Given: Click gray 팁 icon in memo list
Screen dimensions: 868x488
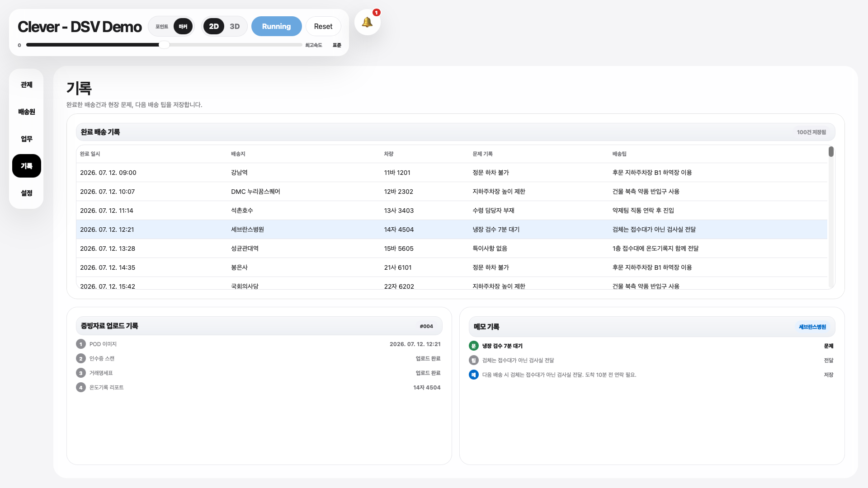Looking at the screenshot, I should 474,361.
